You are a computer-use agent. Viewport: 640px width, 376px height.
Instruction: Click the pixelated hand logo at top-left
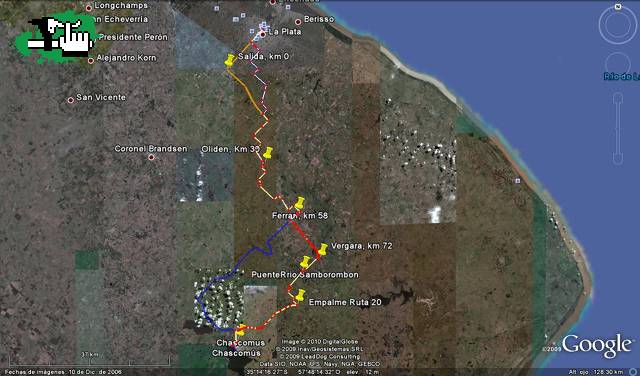(x=56, y=36)
